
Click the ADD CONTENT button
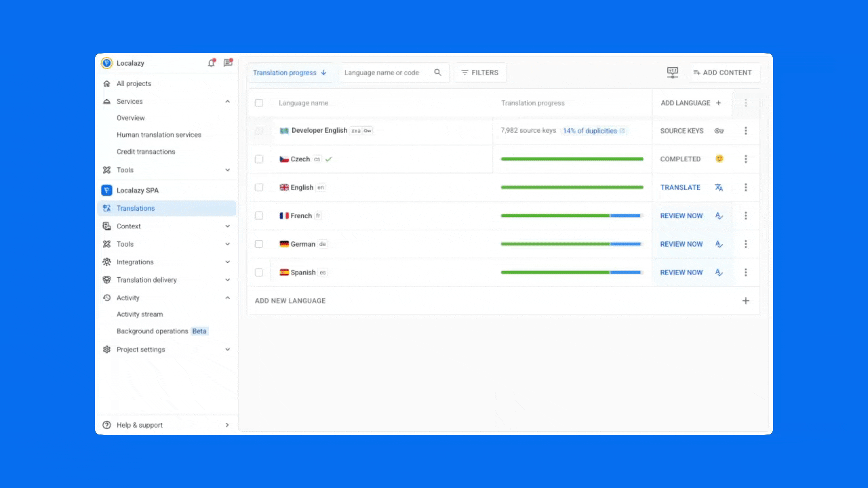point(723,73)
